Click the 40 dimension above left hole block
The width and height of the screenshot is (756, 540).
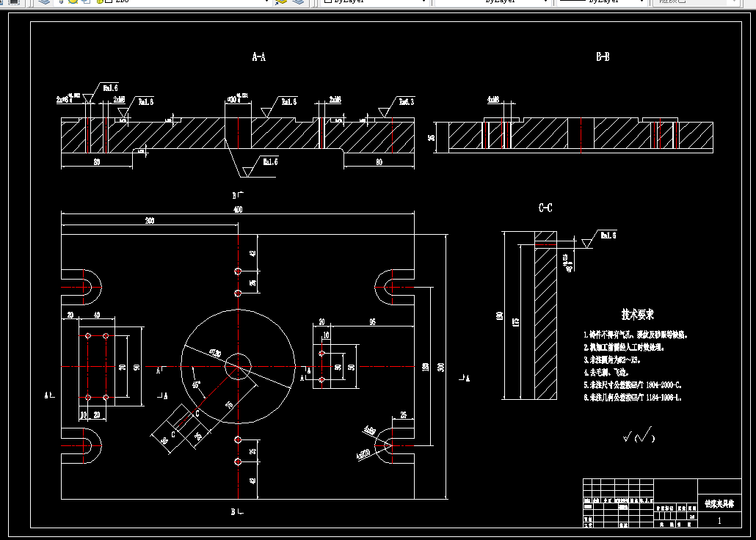97,315
